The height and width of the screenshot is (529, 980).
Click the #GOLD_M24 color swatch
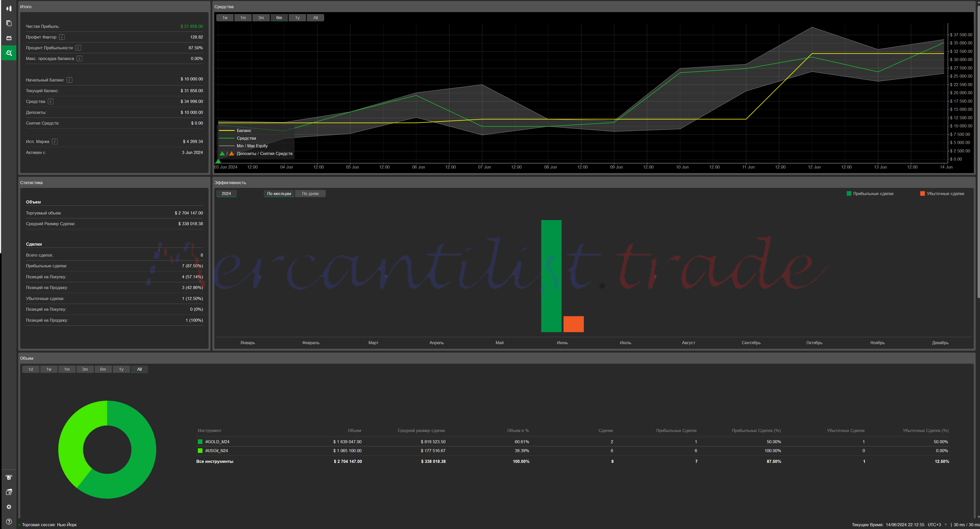[200, 442]
